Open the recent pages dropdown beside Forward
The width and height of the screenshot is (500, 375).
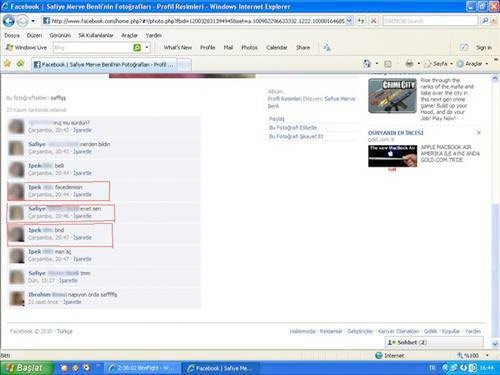click(x=33, y=21)
